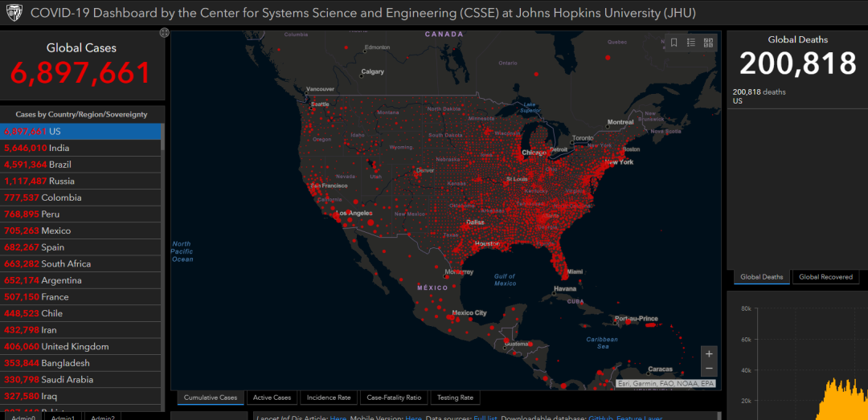Image resolution: width=868 pixels, height=420 pixels.
Task: Select France in the cases list
Action: coord(80,297)
